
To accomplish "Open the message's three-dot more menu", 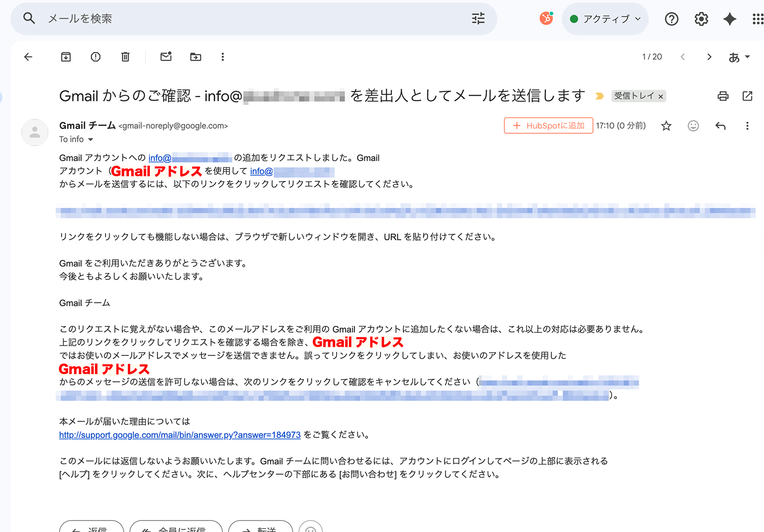I will (x=747, y=126).
